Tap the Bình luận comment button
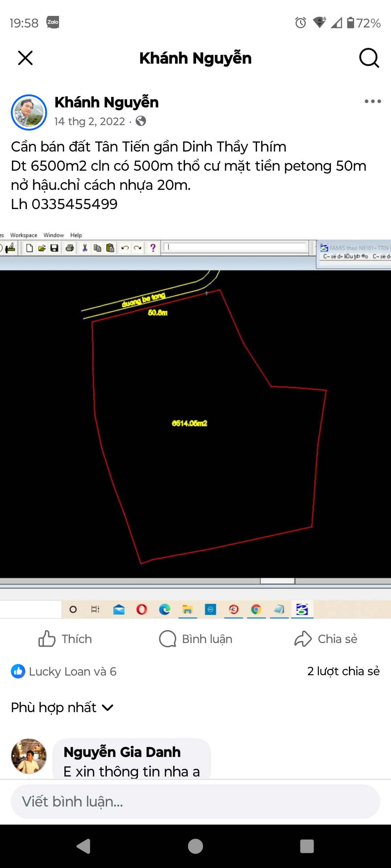This screenshot has width=391, height=868. [x=195, y=639]
